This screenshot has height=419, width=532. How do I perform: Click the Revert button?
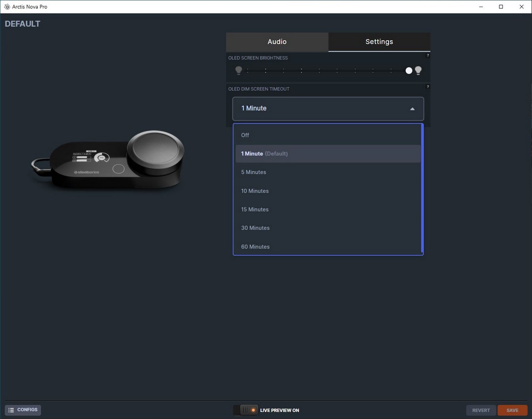click(481, 410)
